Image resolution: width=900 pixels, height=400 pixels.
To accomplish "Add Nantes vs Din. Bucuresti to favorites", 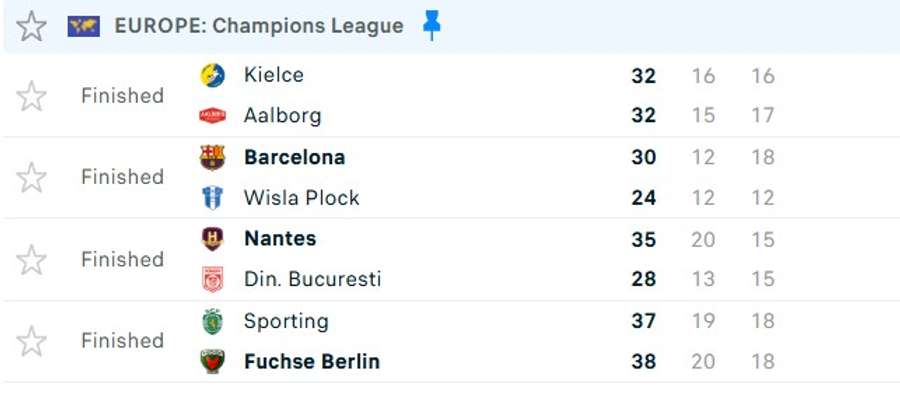I will [x=32, y=259].
